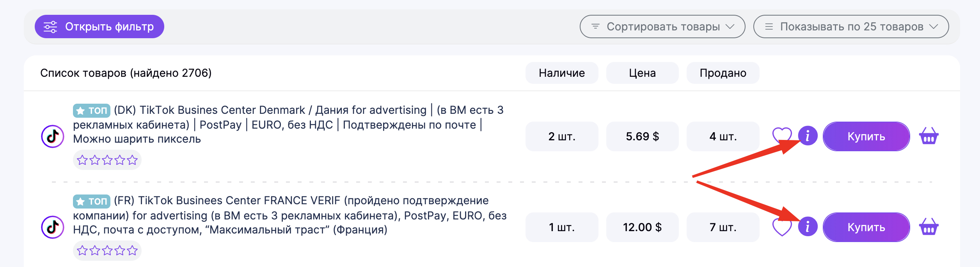Favorite the France product with heart icon
This screenshot has width=980, height=267.
coord(782,227)
